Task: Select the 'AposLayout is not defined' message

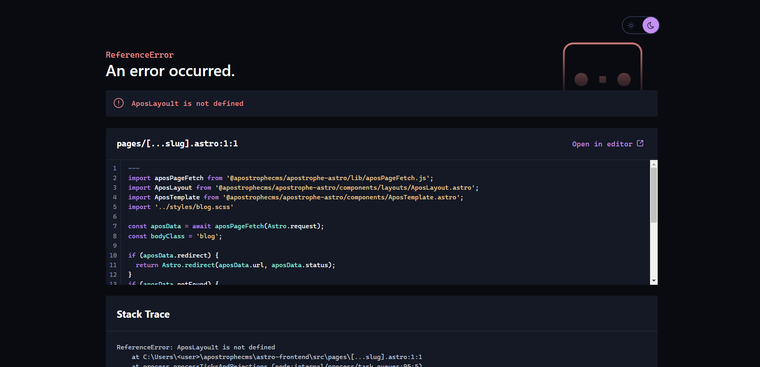Action: click(187, 103)
